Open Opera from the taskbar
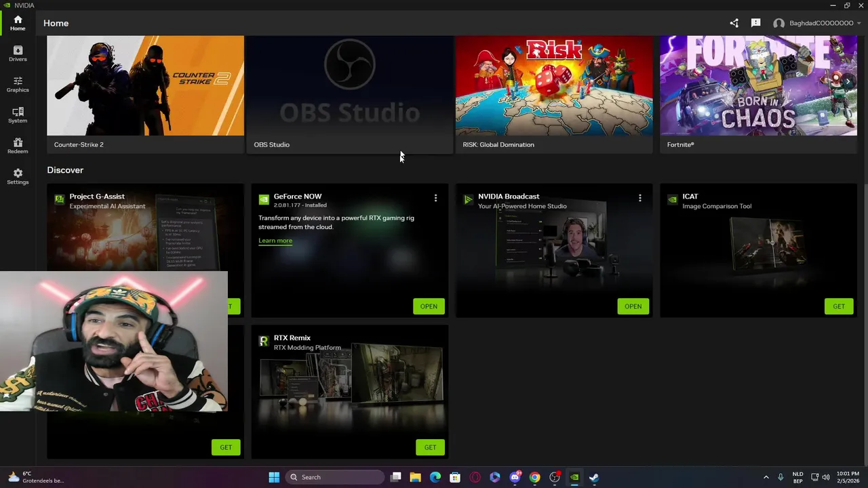This screenshot has height=488, width=868. [475, 477]
